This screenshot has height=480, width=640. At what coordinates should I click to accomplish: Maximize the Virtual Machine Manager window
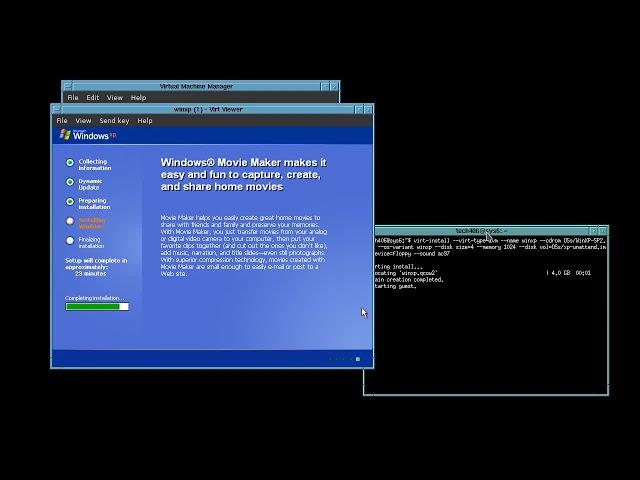coord(334,86)
